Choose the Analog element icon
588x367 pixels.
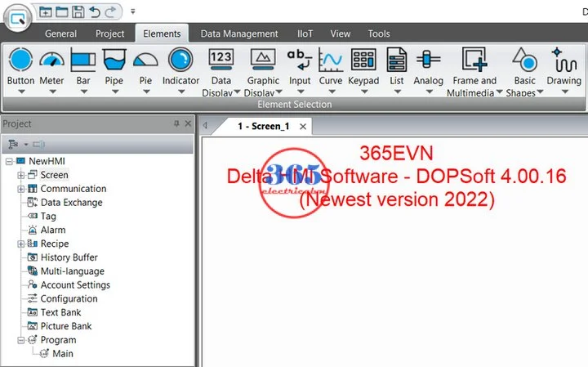click(428, 60)
